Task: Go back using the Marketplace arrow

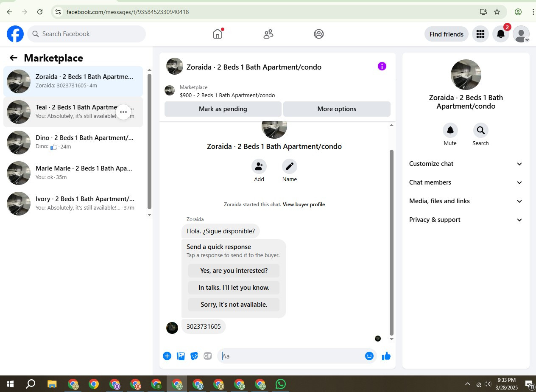Action: (14, 58)
